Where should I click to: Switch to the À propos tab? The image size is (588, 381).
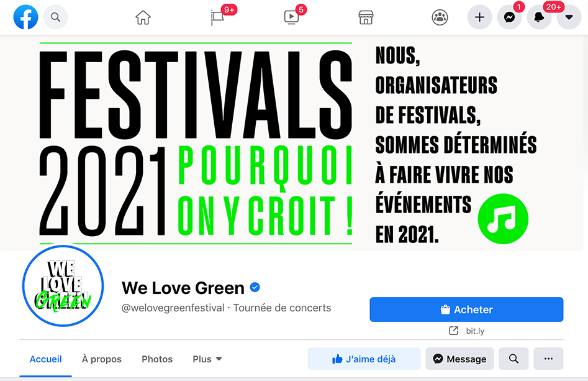coord(102,359)
